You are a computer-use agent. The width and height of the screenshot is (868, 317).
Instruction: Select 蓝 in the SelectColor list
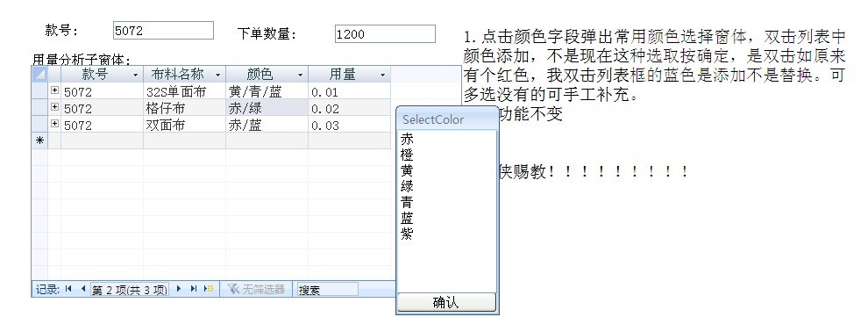(x=407, y=217)
